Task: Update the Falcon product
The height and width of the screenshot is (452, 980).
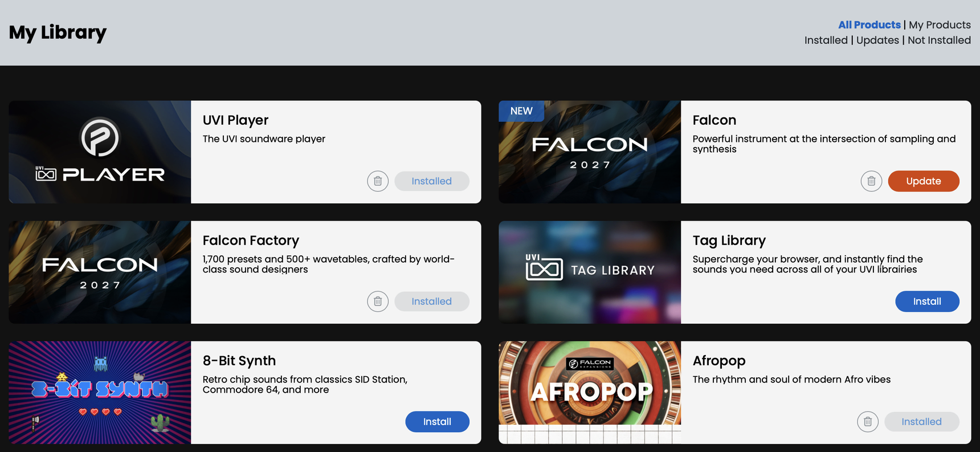Action: tap(924, 181)
